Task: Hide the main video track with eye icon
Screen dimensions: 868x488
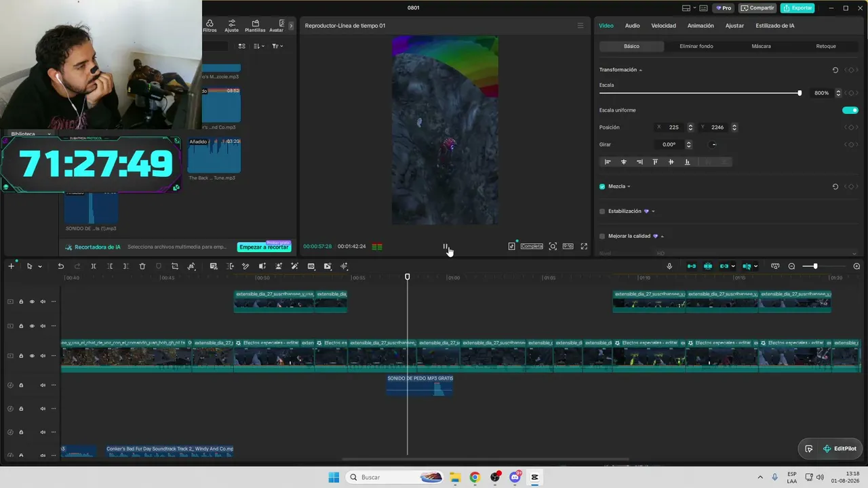Action: [32, 356]
